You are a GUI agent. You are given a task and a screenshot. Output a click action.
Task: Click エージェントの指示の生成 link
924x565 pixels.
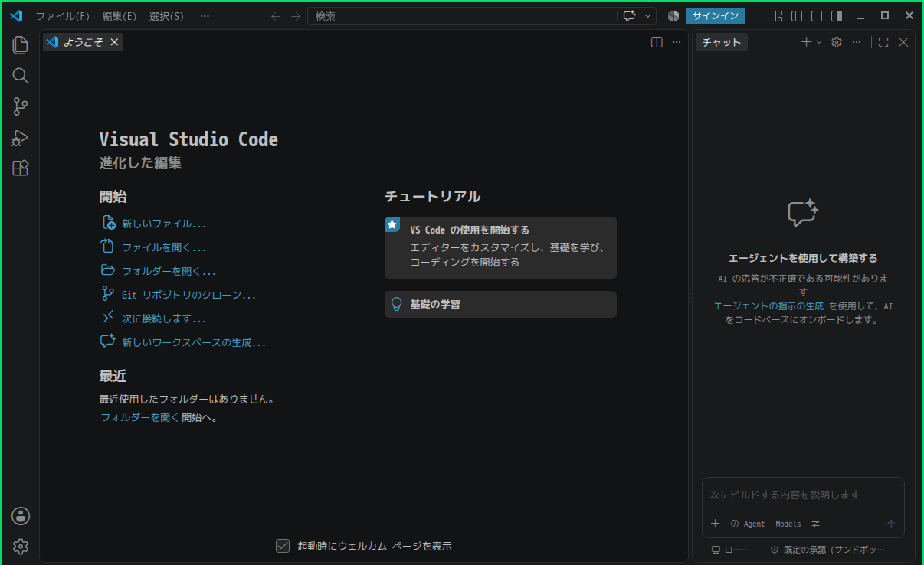point(768,306)
